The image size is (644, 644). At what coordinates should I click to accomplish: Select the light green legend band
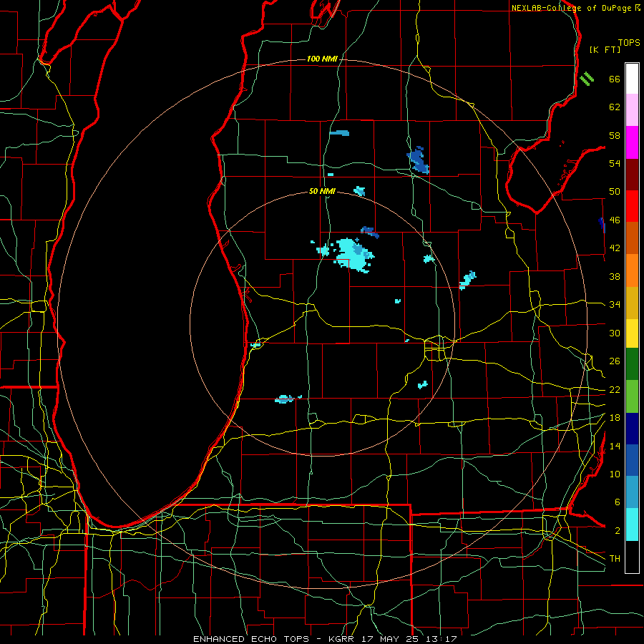(x=632, y=396)
